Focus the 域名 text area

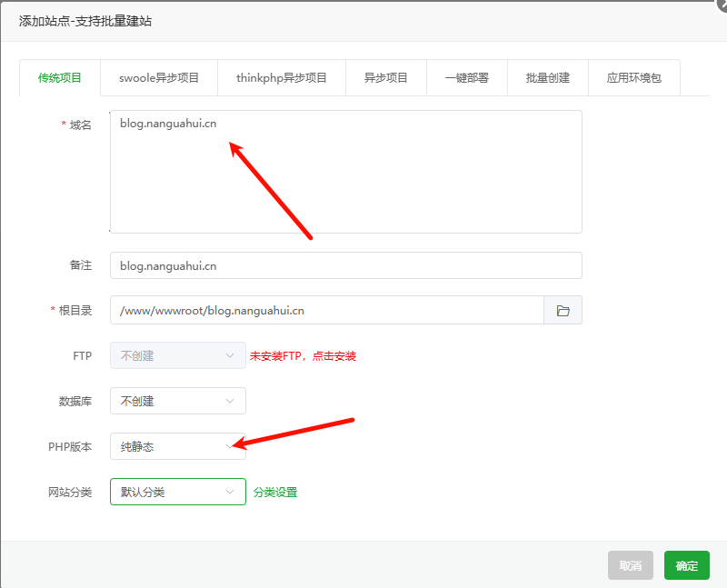pyautogui.click(x=345, y=173)
